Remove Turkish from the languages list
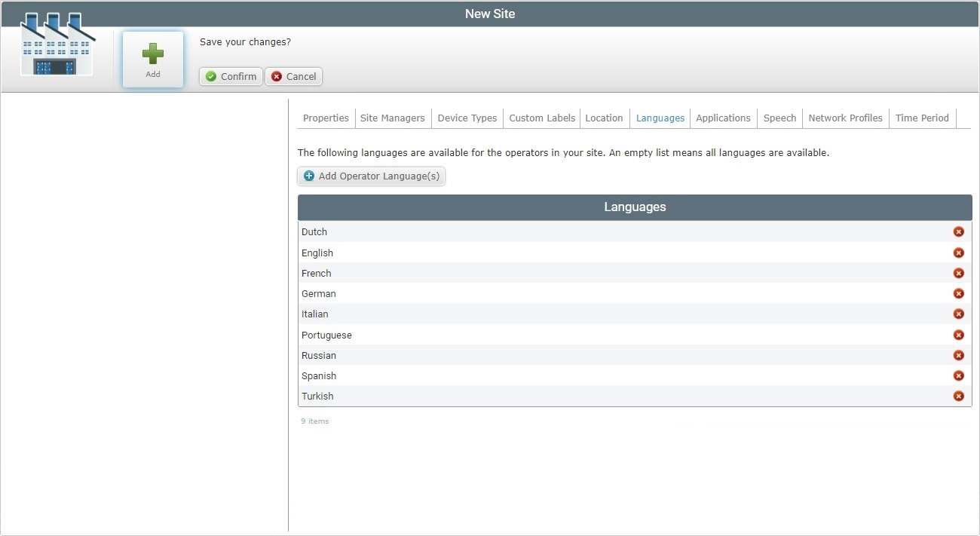 pos(958,396)
